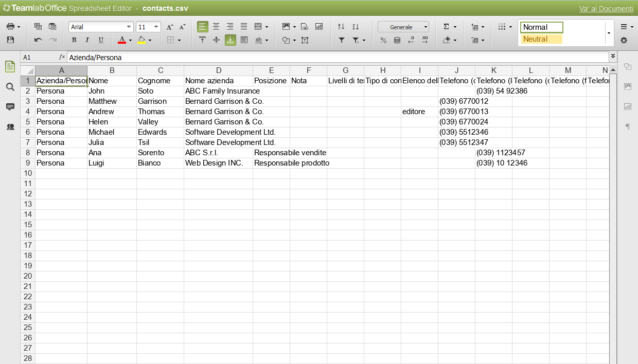The height and width of the screenshot is (364, 638).
Task: Toggle Underline formatting
Action: point(101,40)
